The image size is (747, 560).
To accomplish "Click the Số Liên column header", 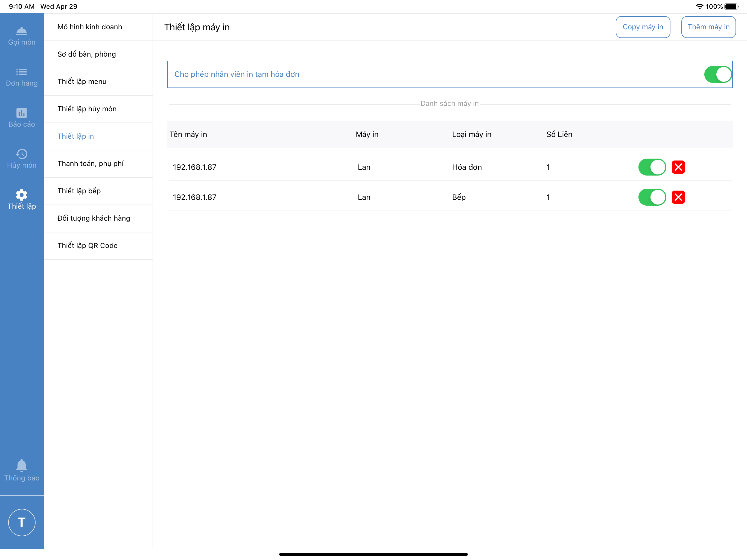I will click(559, 135).
